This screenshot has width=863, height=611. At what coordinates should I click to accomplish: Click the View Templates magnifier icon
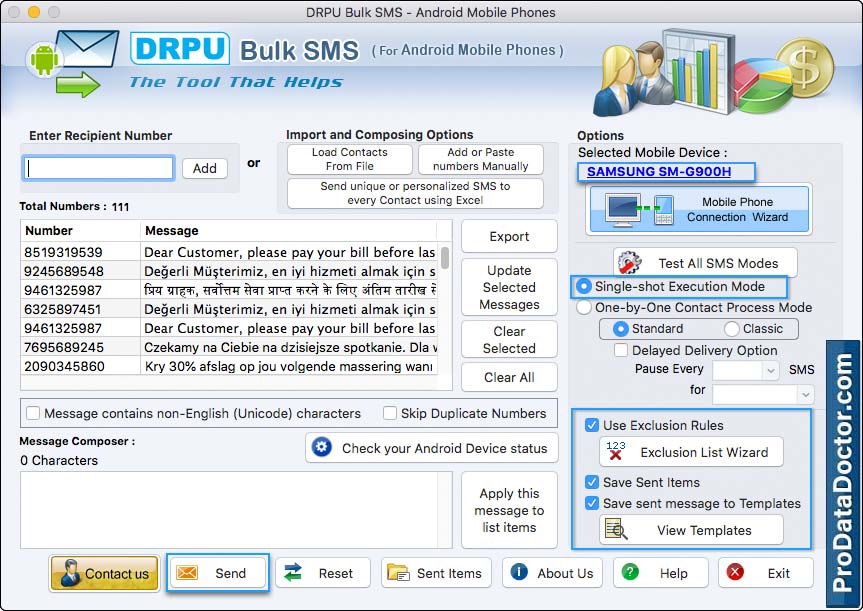click(x=616, y=530)
